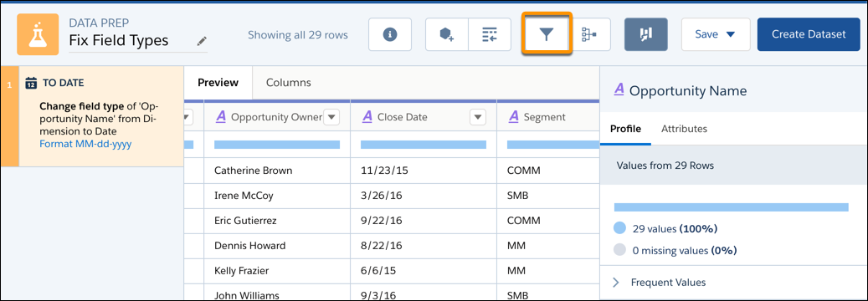Screen dimensions: 868x301
Task: Switch to the Columns tab
Action: coord(289,83)
